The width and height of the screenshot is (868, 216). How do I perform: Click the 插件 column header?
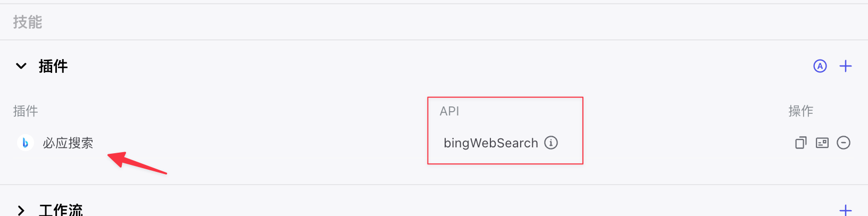(26, 111)
